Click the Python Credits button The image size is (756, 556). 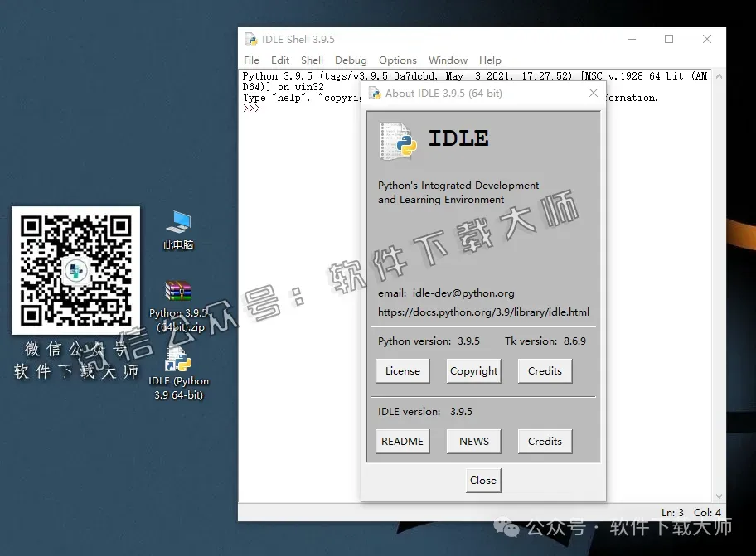545,371
